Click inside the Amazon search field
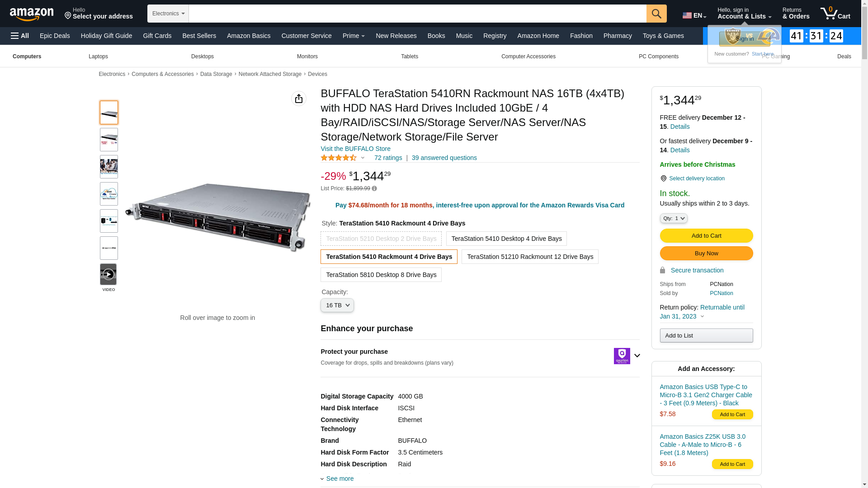This screenshot has height=488, width=868. coord(417,14)
